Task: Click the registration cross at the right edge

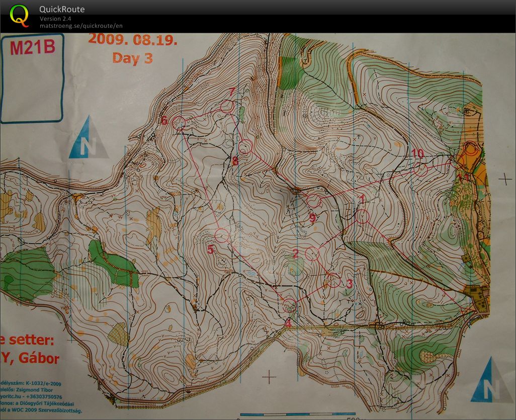Action: tap(505, 179)
